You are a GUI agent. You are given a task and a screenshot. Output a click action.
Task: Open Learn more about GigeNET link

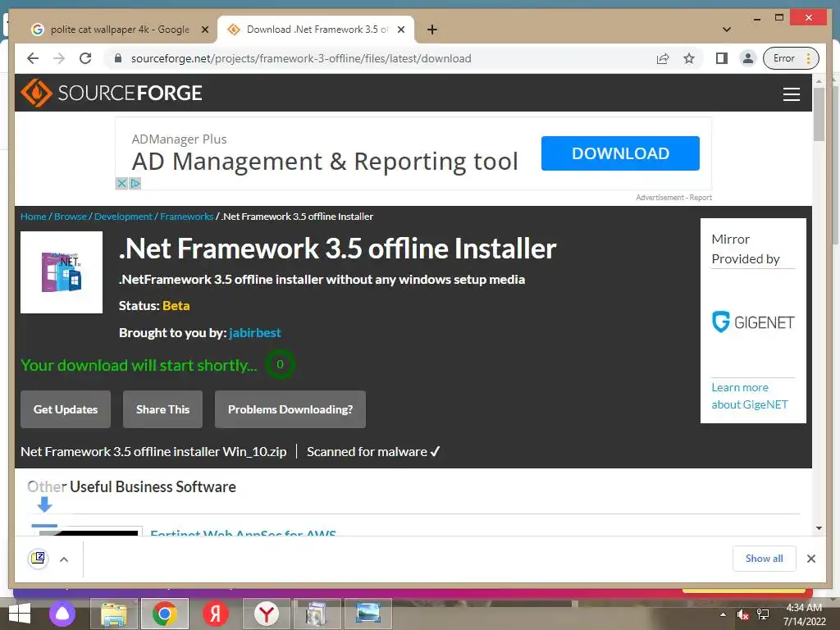pos(750,396)
